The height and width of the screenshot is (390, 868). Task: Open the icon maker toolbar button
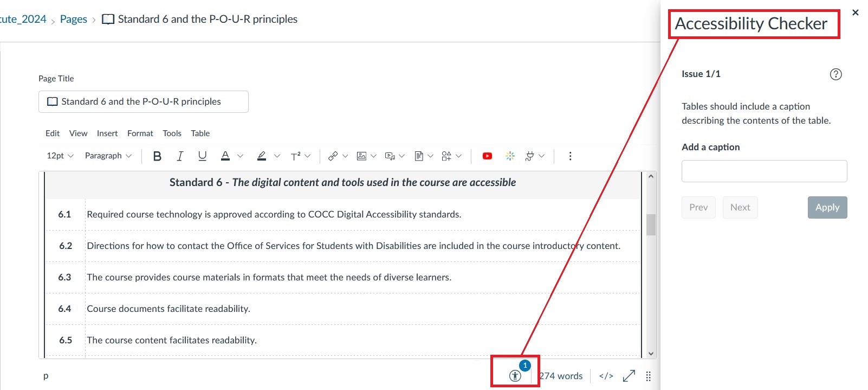tap(446, 156)
